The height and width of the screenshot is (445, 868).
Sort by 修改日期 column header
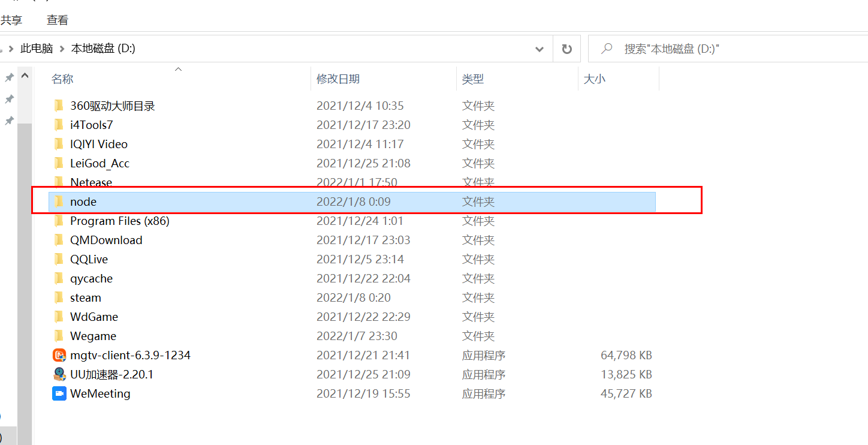pos(338,79)
